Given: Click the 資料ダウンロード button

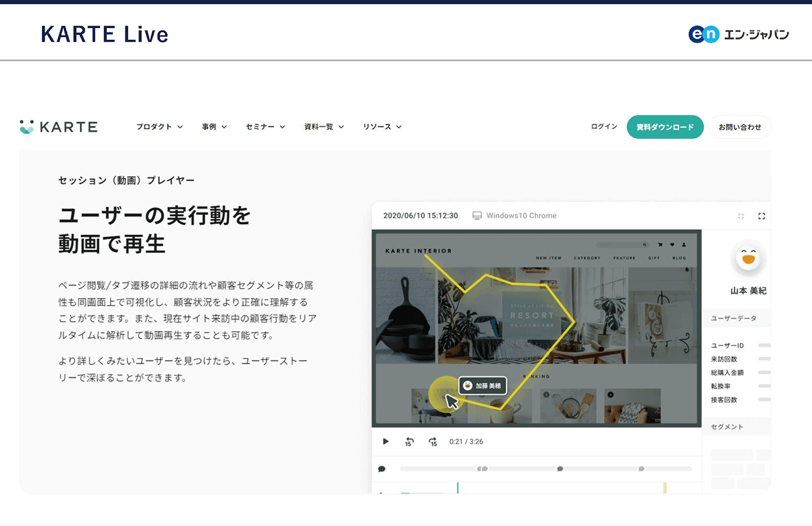Looking at the screenshot, I should (665, 127).
